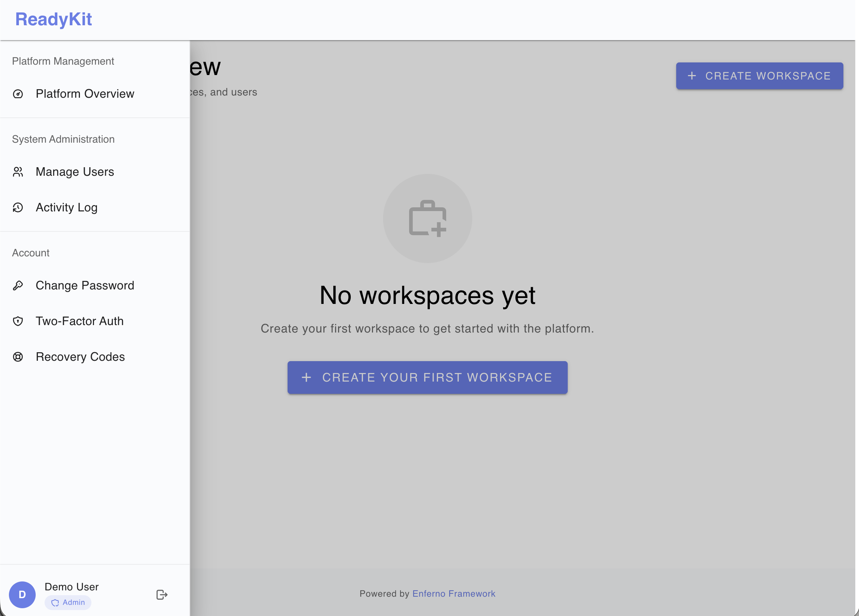Click the briefcase workspace placeholder icon
The image size is (859, 616).
pyautogui.click(x=428, y=218)
